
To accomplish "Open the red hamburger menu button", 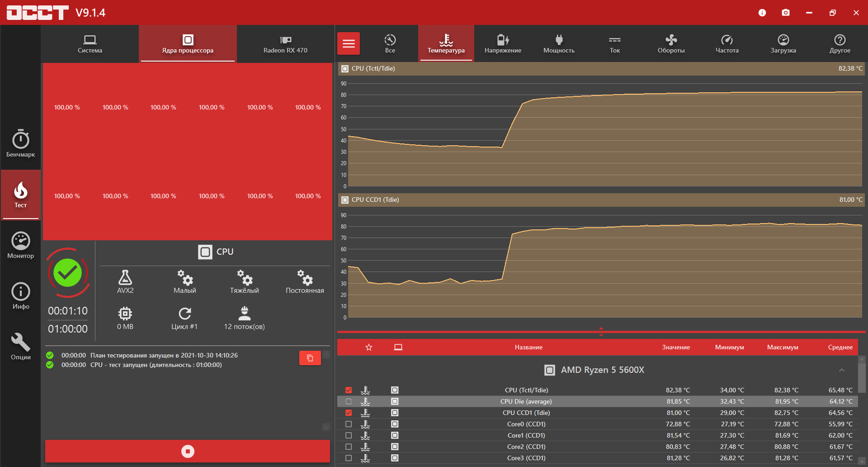I will coord(349,43).
